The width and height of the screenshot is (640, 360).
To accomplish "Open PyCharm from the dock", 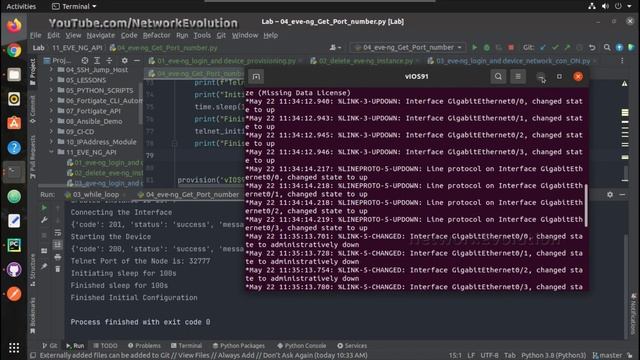I will point(14,245).
